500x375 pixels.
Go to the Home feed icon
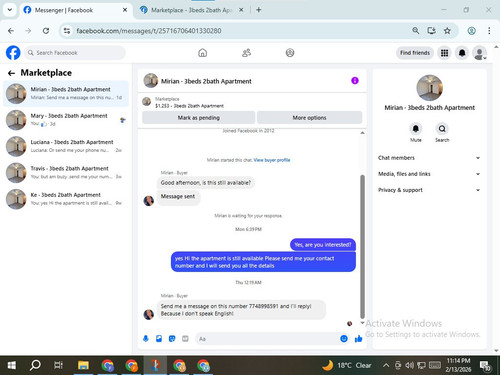[x=202, y=53]
